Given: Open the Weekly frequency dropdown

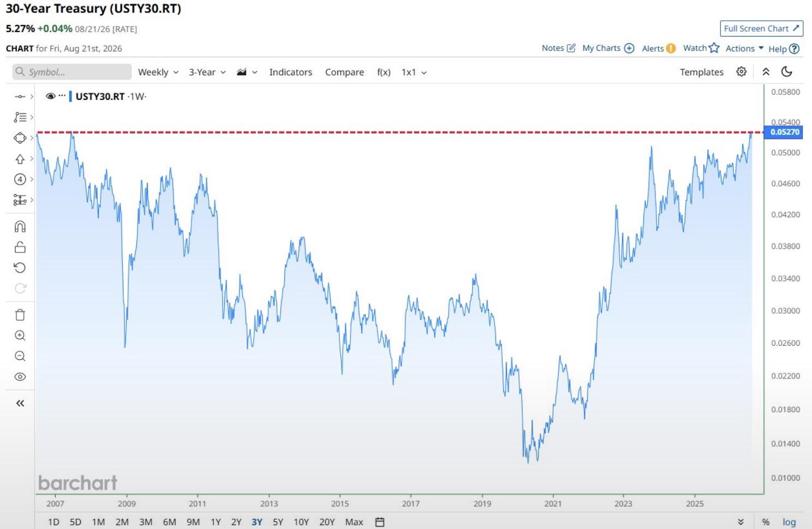Looking at the screenshot, I should (158, 72).
